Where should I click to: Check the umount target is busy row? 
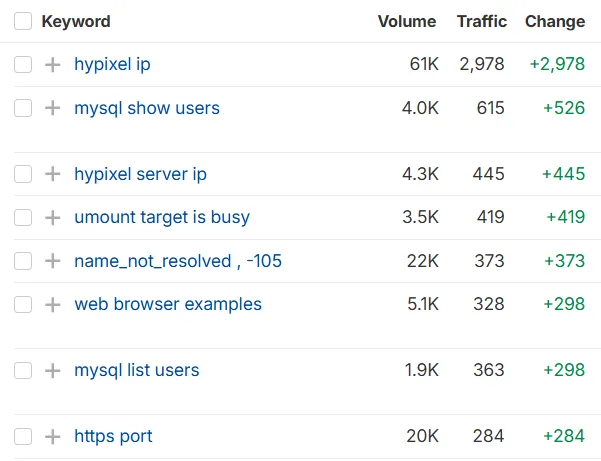tap(23, 218)
